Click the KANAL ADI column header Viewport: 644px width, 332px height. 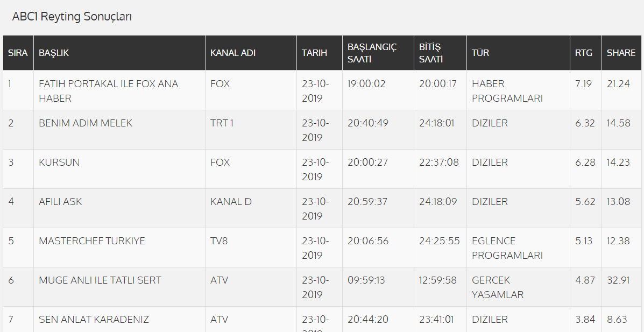[x=233, y=53]
